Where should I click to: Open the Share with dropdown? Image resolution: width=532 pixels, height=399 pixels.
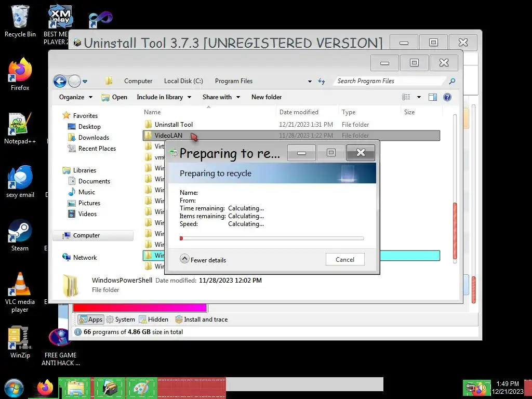(x=221, y=97)
